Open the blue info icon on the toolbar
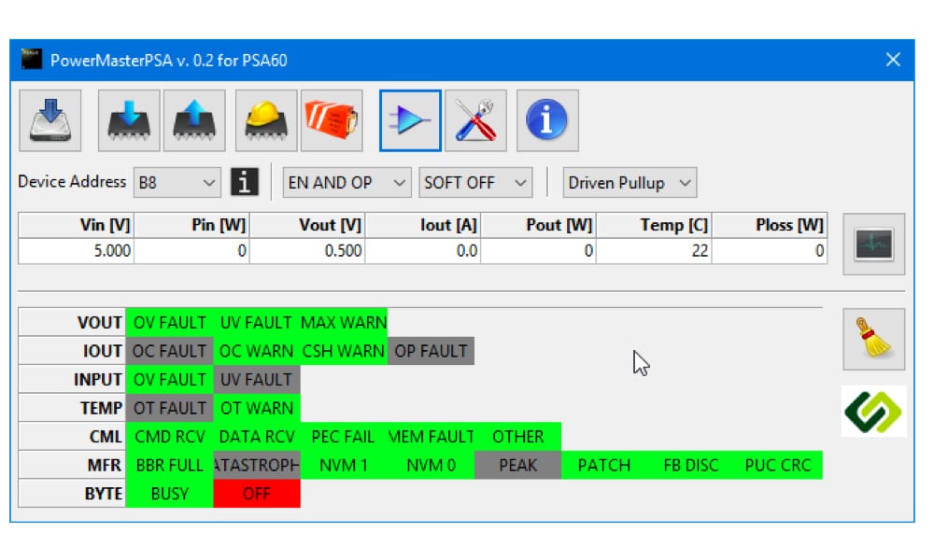The width and height of the screenshot is (934, 560). (547, 119)
